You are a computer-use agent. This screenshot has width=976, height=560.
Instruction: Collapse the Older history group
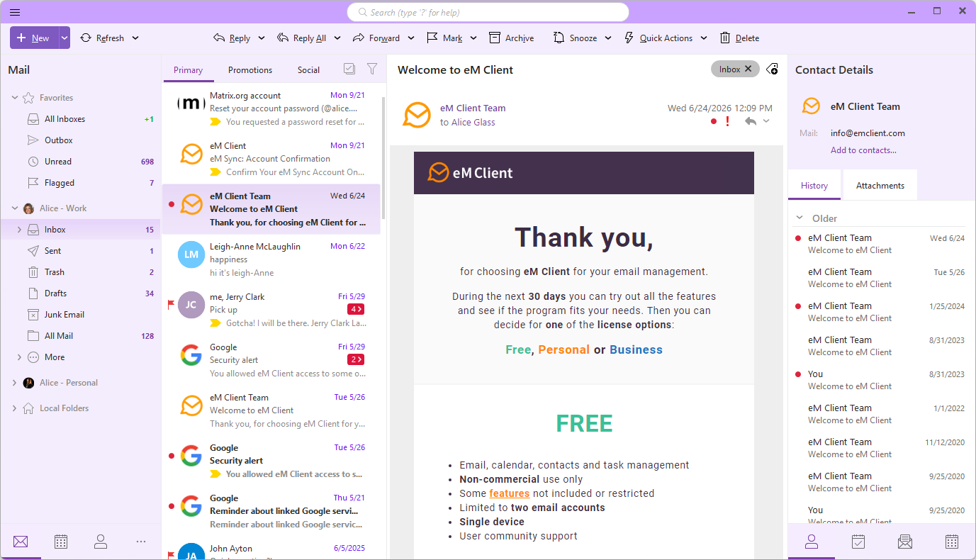point(800,218)
